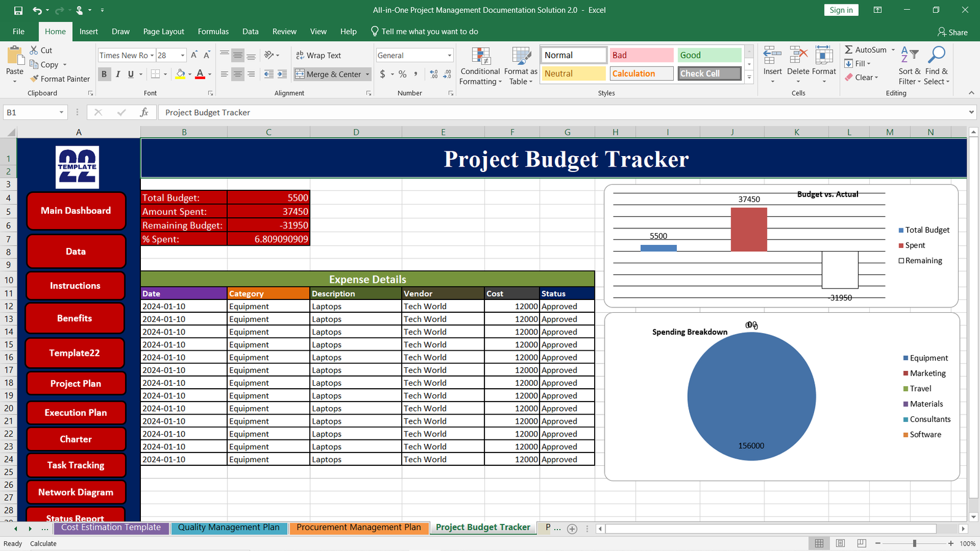The width and height of the screenshot is (980, 551).
Task: Toggle Italic formatting
Action: 118,74
